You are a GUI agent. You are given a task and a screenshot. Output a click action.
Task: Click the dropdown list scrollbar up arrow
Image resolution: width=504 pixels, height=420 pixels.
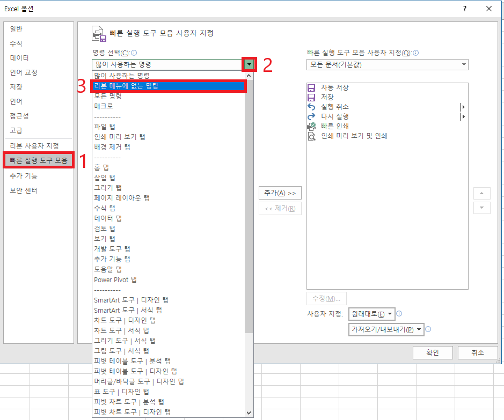pos(249,76)
